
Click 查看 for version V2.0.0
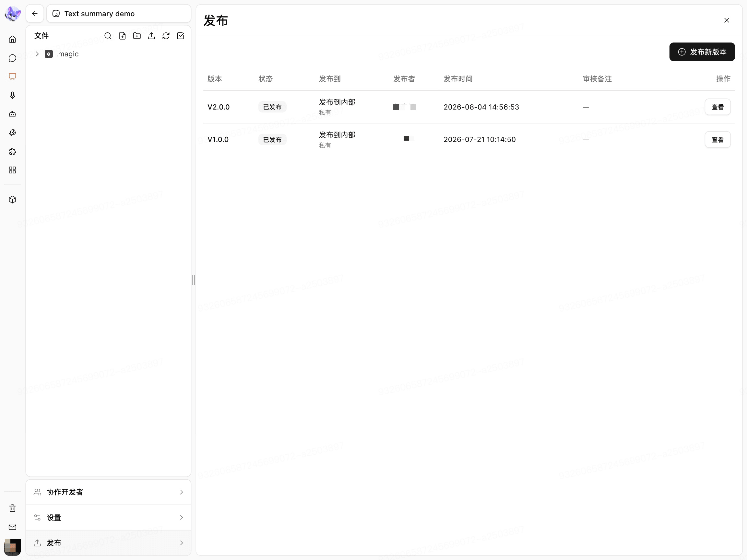717,107
